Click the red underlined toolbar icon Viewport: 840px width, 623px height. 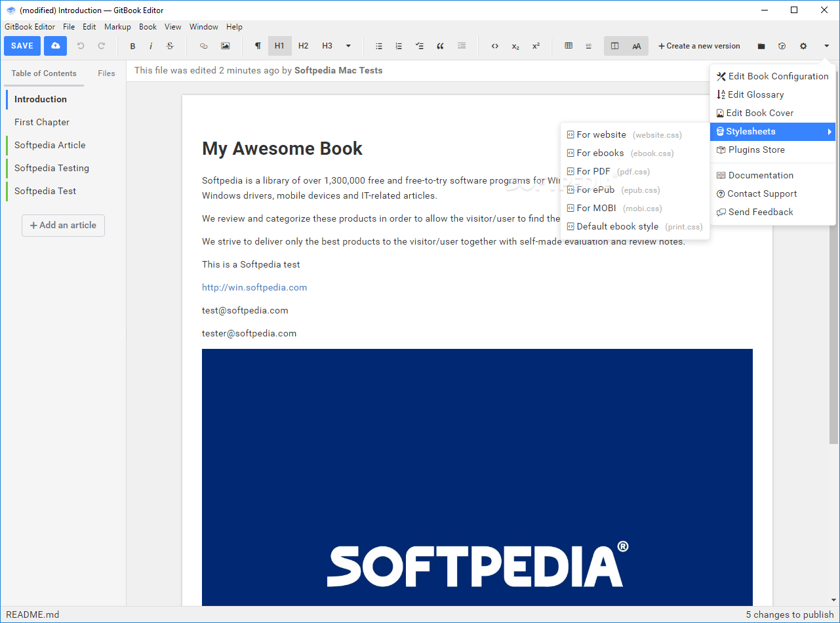tap(588, 46)
